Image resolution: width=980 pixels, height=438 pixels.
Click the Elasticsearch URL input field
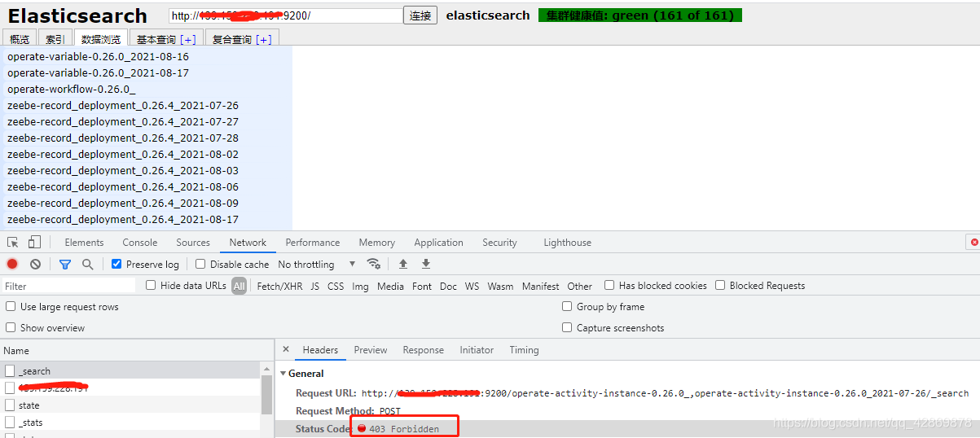[x=286, y=15]
